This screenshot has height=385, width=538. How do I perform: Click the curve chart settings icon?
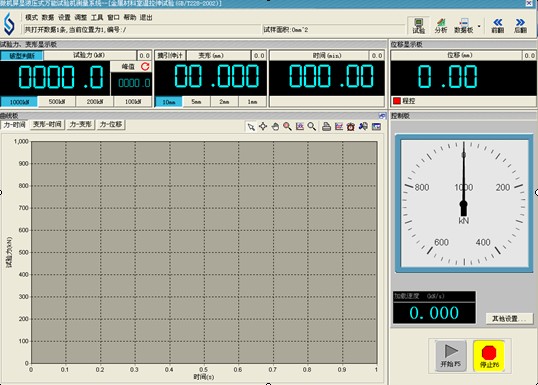tap(339, 127)
